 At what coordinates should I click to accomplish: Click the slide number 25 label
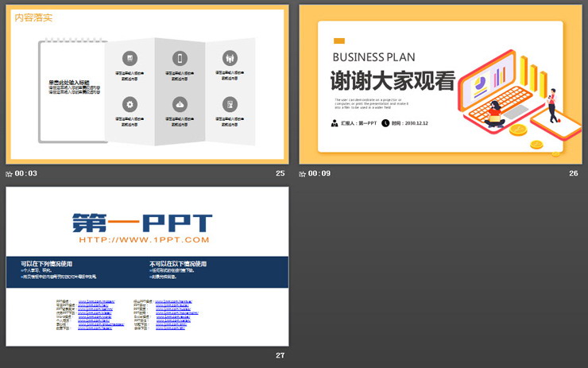(x=280, y=173)
